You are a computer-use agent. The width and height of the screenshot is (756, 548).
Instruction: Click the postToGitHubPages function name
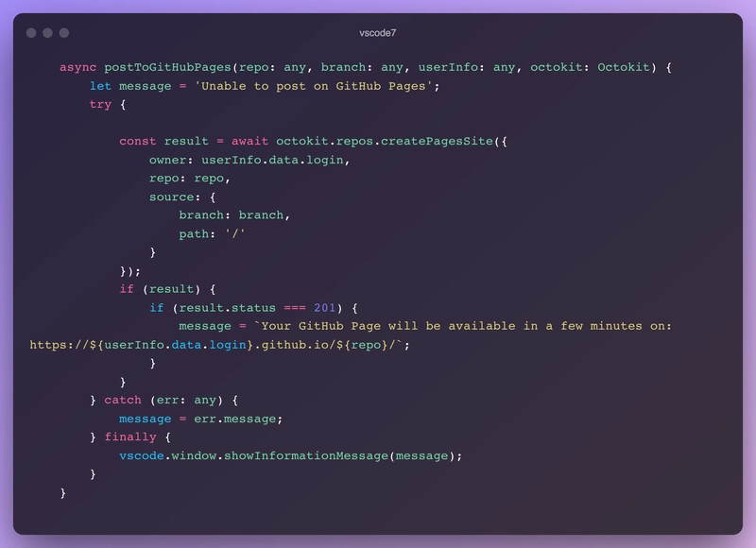tap(171, 68)
